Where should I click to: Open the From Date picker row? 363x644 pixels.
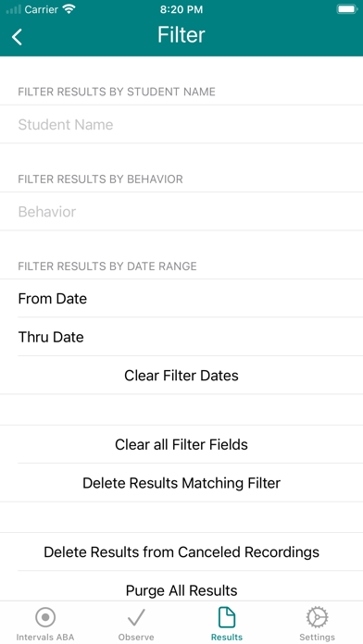point(181,299)
